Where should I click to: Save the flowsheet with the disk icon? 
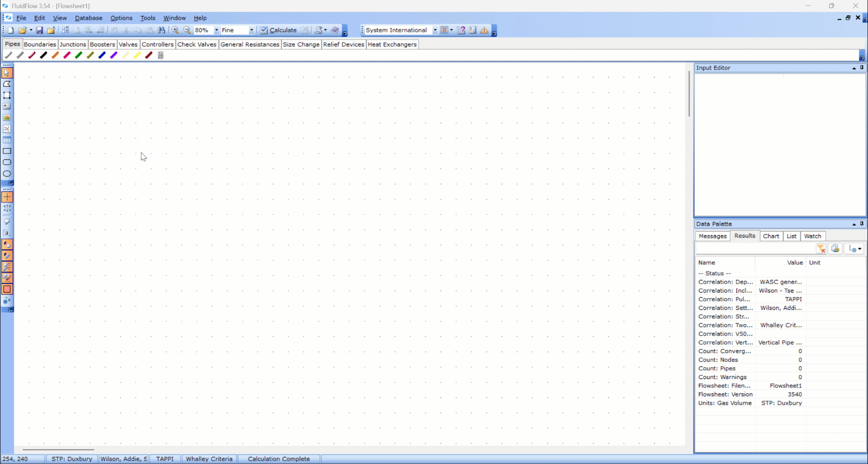click(x=40, y=30)
